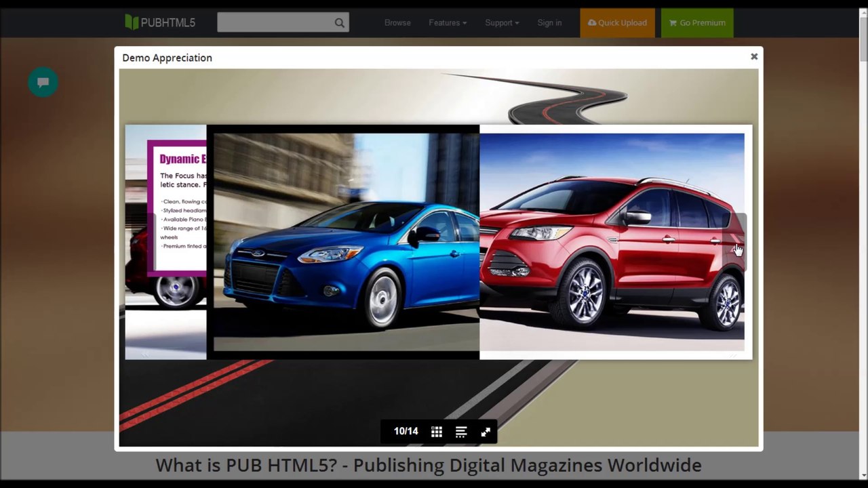Close the Demo Appreciation dialog
Screen dimensions: 868x488
(754, 56)
